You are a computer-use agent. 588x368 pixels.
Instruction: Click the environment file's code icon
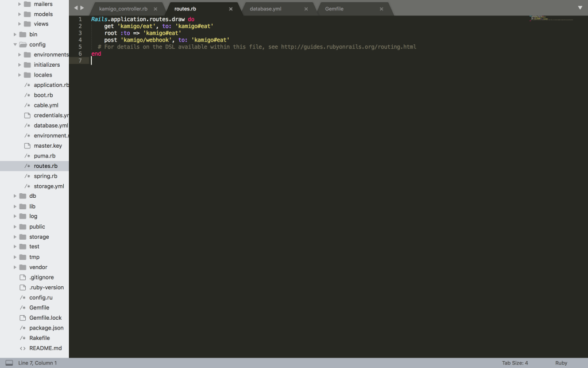pos(28,136)
